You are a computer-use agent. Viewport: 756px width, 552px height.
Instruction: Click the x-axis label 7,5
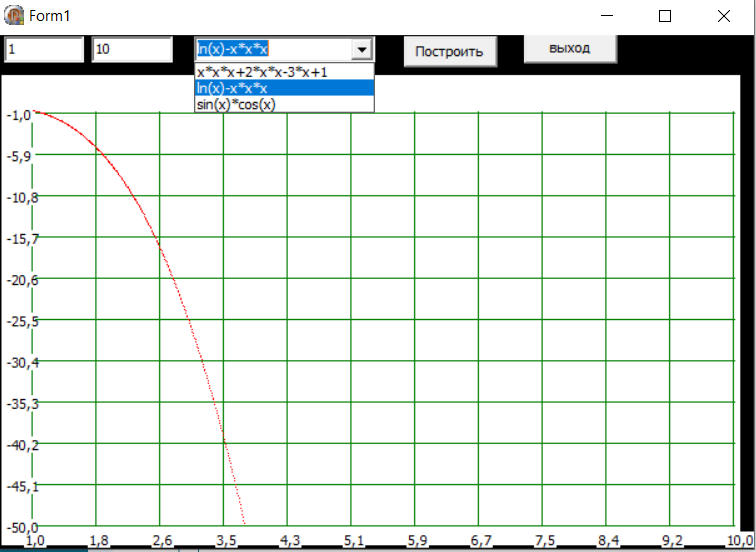tap(545, 540)
